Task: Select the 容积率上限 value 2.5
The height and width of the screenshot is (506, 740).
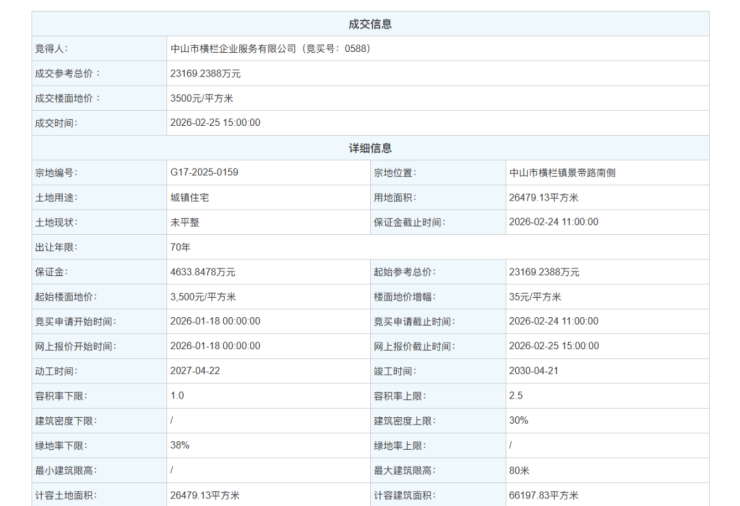Action: pos(516,396)
